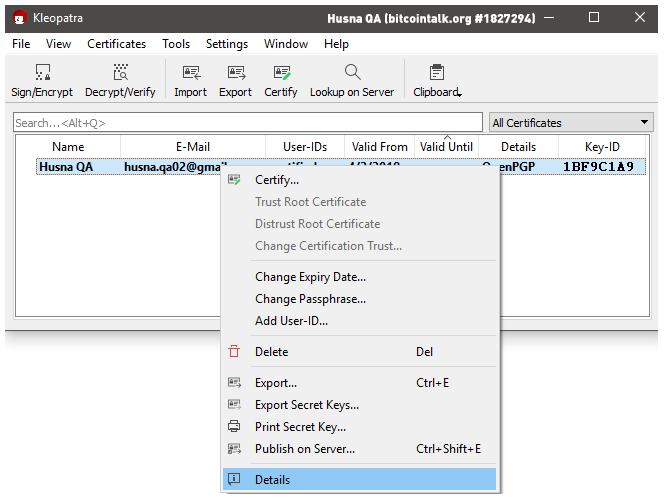The width and height of the screenshot is (664, 500).
Task: Open the Tools menu
Action: tap(176, 44)
